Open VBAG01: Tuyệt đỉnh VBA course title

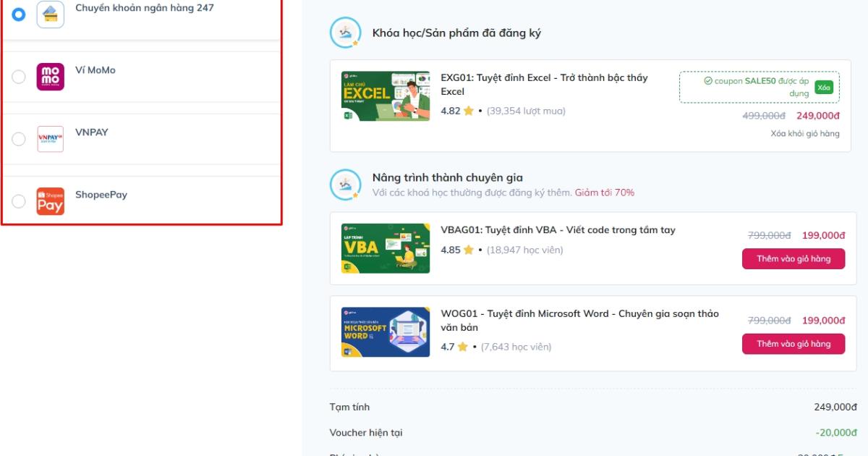pos(558,229)
